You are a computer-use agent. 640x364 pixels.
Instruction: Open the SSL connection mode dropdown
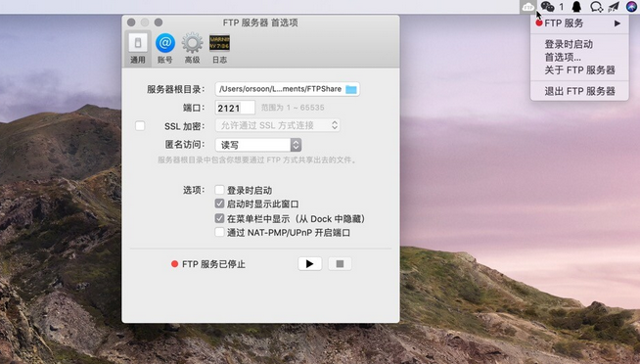[x=278, y=125]
